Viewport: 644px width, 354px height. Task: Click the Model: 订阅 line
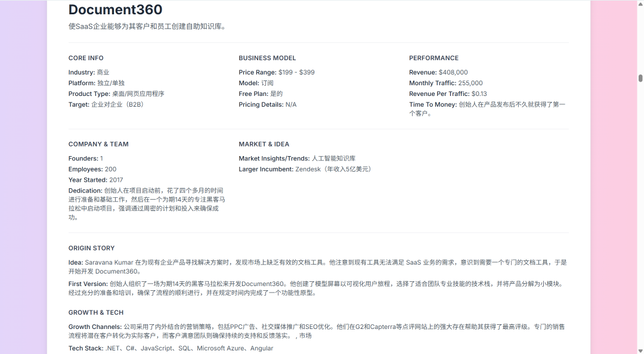tap(256, 83)
